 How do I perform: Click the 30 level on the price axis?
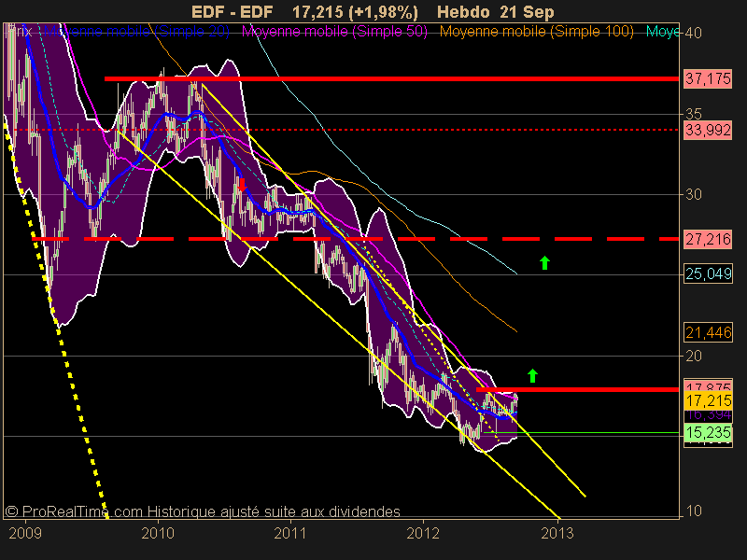pos(693,194)
